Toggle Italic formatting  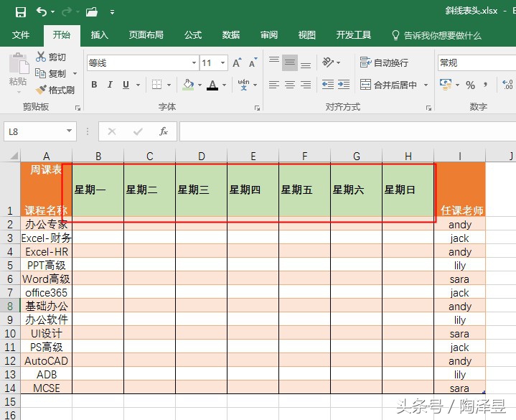110,85
